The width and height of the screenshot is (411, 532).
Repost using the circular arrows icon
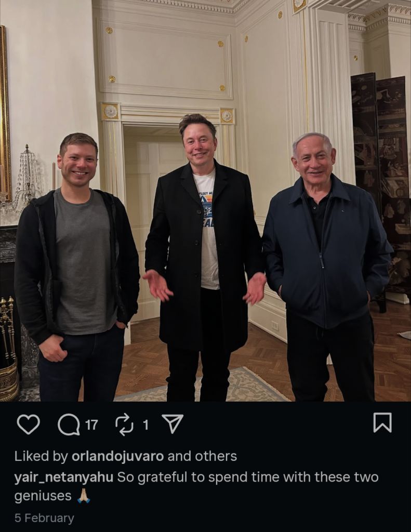pos(125,424)
